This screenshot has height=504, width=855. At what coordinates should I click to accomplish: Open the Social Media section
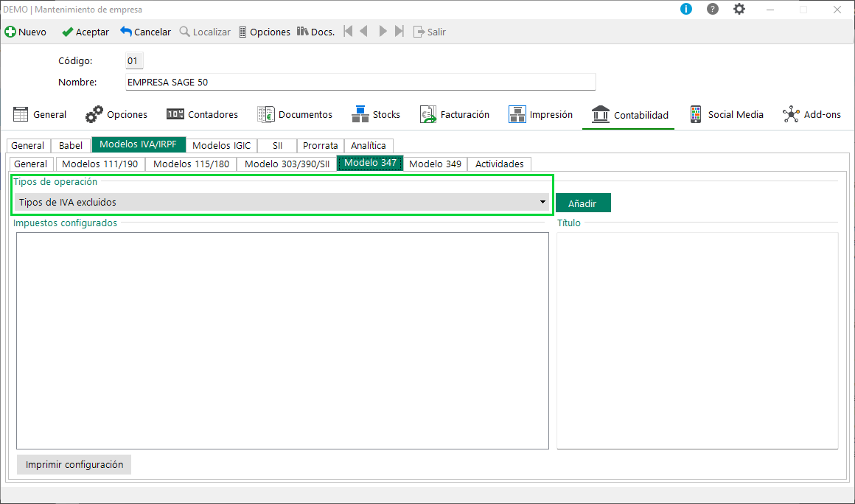(x=726, y=114)
